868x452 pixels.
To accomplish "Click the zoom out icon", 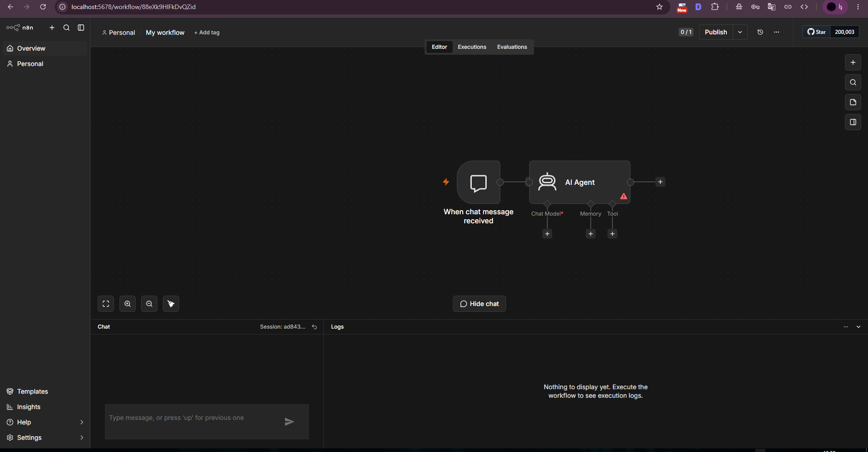I will click(x=149, y=304).
